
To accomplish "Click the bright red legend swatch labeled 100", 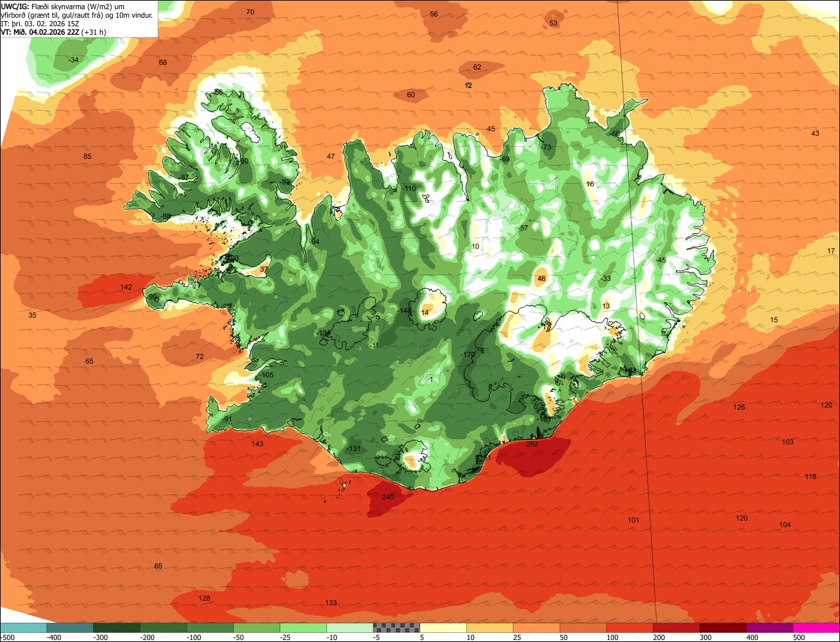I will (630, 628).
